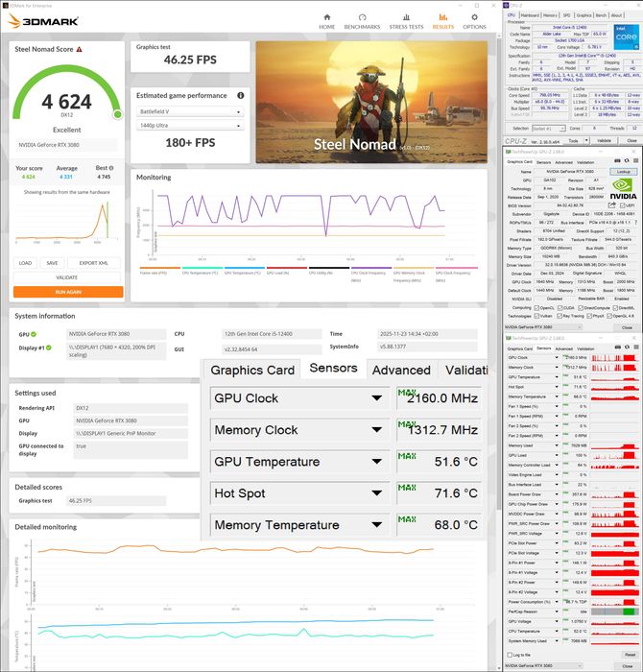This screenshot has height=672, width=643.
Task: Open the Stress Tests section
Action: 406,21
